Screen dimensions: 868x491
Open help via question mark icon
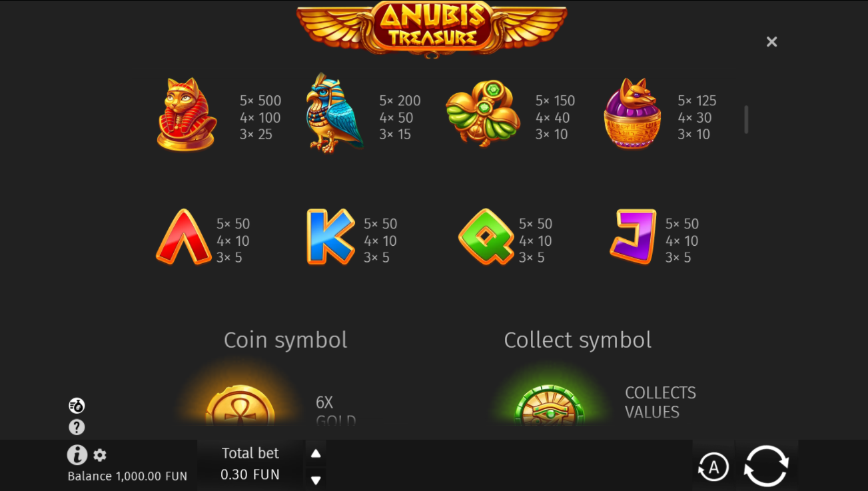[x=77, y=427]
